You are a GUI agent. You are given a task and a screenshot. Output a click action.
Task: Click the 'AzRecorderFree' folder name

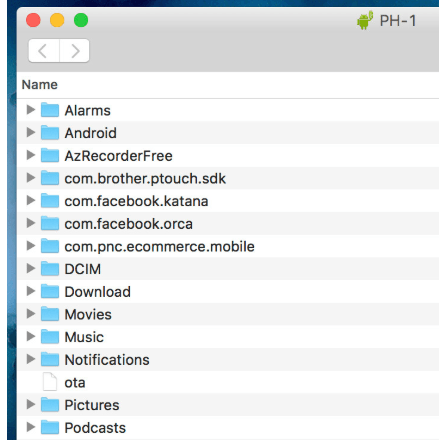pos(119,156)
